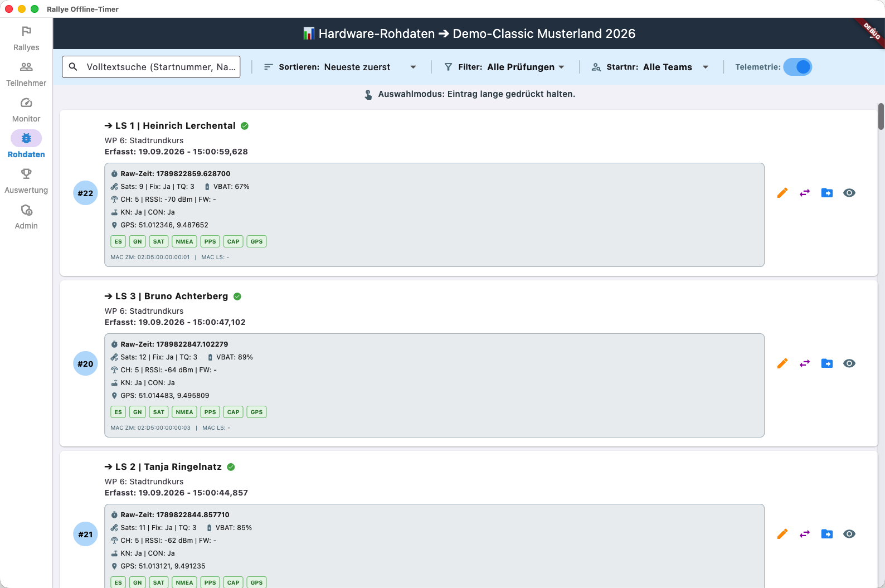Click swap arrows icon for entry #22
The image size is (885, 588).
[x=805, y=193]
